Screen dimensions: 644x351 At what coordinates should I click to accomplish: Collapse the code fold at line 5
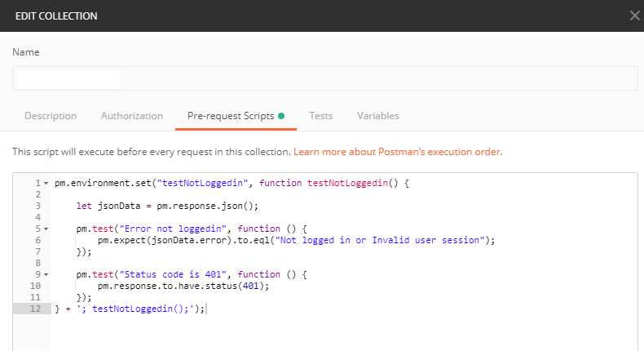pos(46,229)
